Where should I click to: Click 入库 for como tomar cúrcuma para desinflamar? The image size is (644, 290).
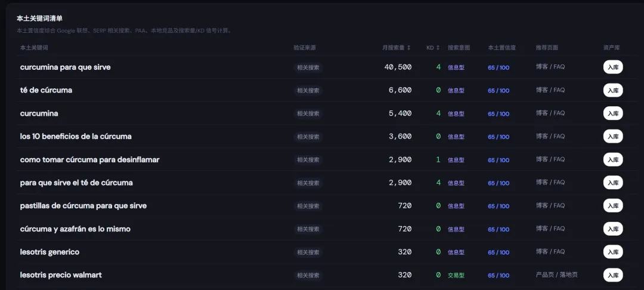[x=613, y=160]
